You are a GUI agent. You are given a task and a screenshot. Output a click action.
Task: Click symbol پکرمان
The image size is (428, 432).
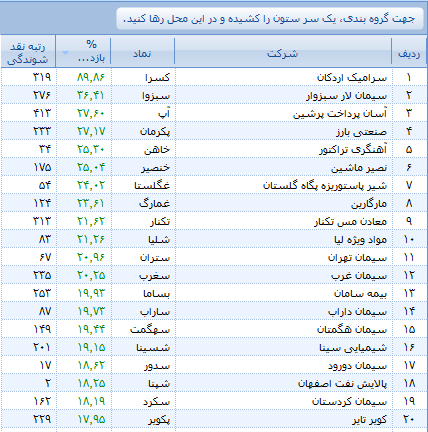point(155,132)
